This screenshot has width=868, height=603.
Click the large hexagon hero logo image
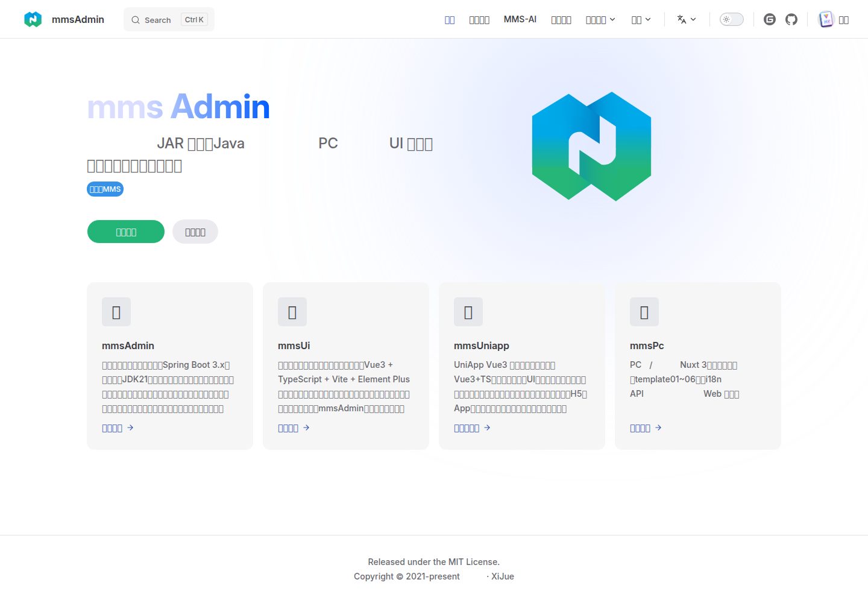click(x=591, y=147)
